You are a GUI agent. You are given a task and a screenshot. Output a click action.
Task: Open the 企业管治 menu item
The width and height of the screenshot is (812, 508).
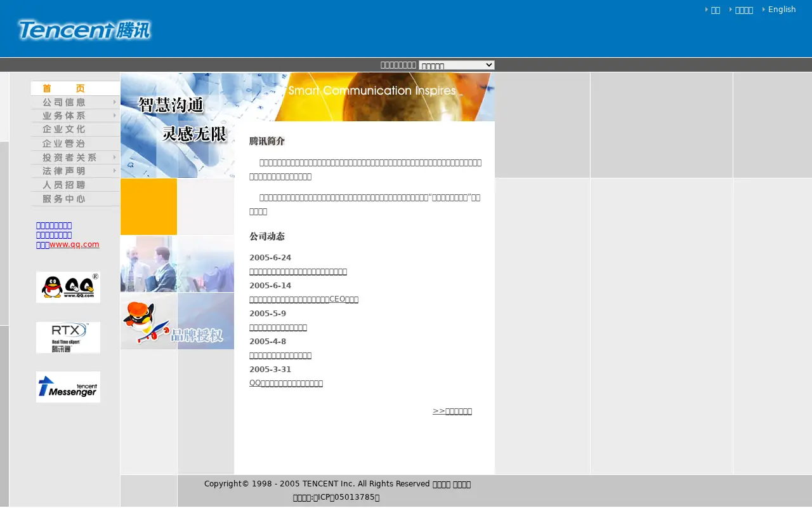click(x=75, y=144)
